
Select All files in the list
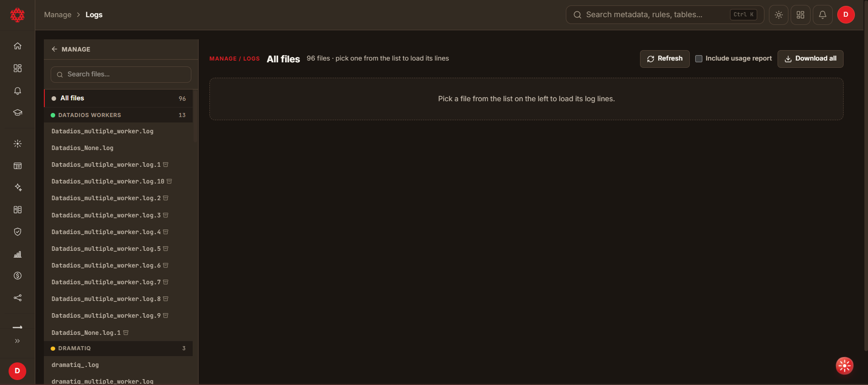pyautogui.click(x=119, y=99)
